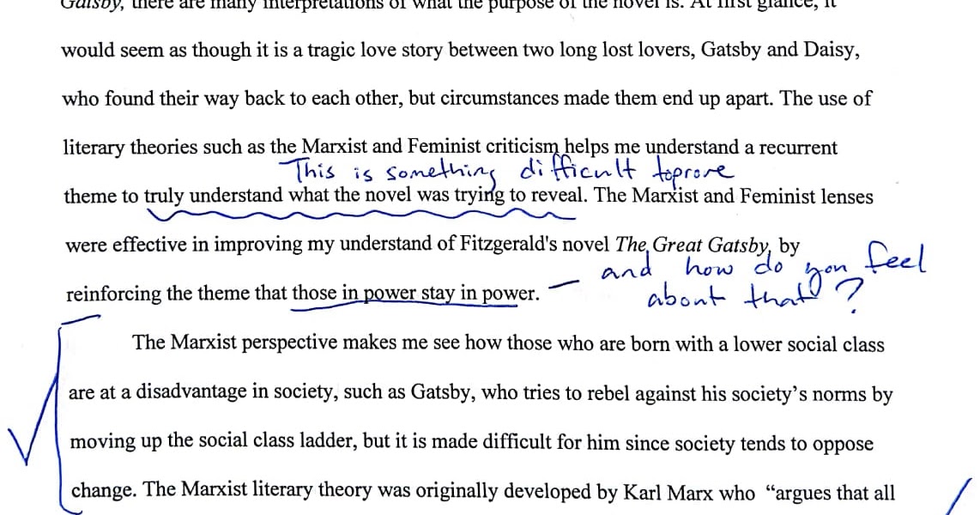The image size is (980, 515).
Task: Click the name 'Karl Marx' in the text
Action: click(x=668, y=493)
